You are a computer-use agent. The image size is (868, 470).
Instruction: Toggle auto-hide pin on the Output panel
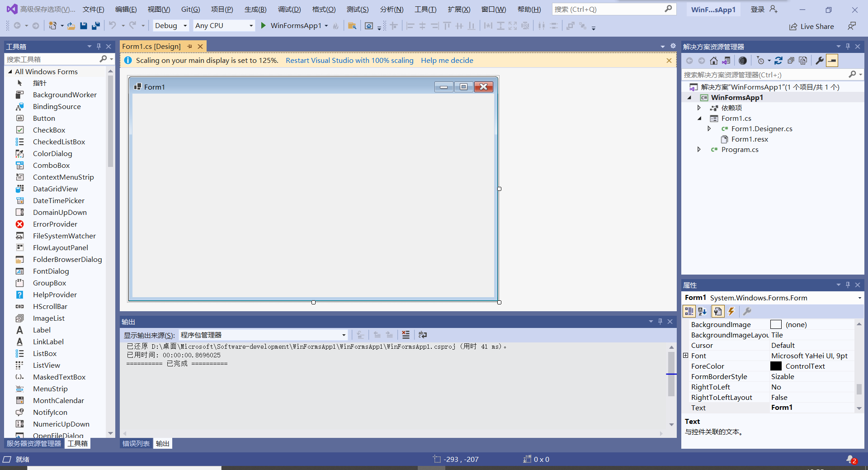(x=660, y=321)
